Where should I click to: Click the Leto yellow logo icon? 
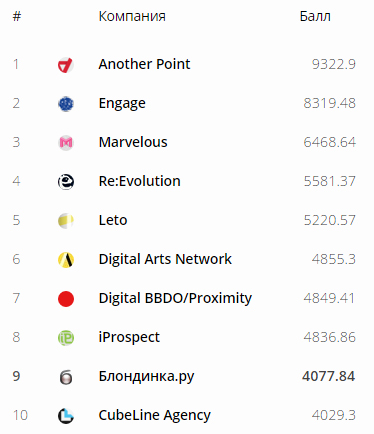tap(66, 221)
